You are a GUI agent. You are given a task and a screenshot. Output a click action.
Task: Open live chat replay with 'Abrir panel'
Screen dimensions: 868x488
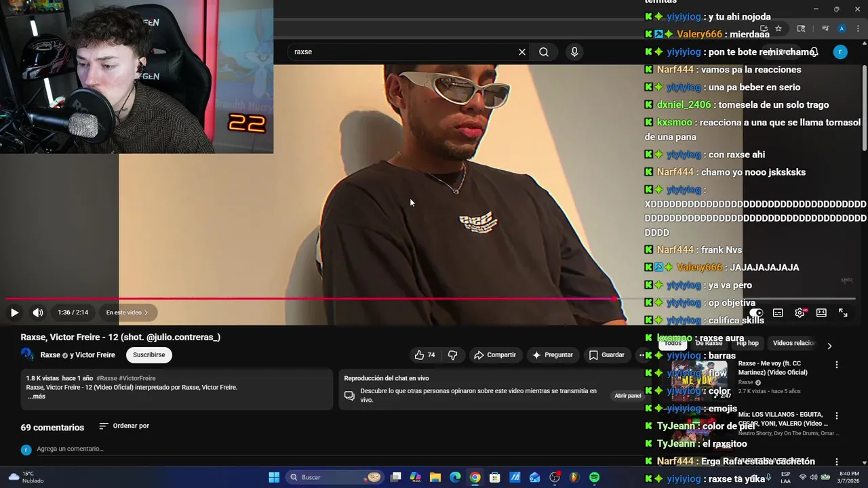click(x=627, y=396)
